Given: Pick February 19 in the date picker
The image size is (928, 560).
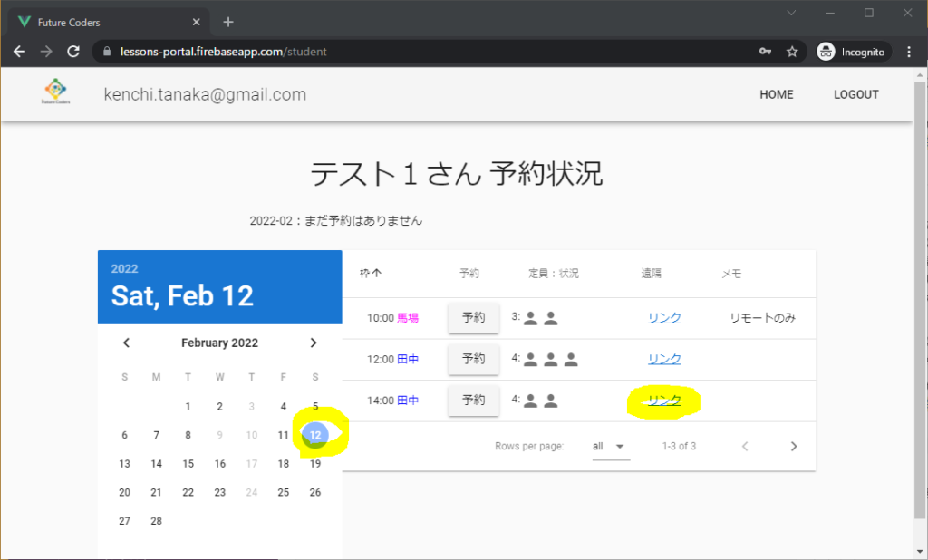Looking at the screenshot, I should tap(315, 464).
